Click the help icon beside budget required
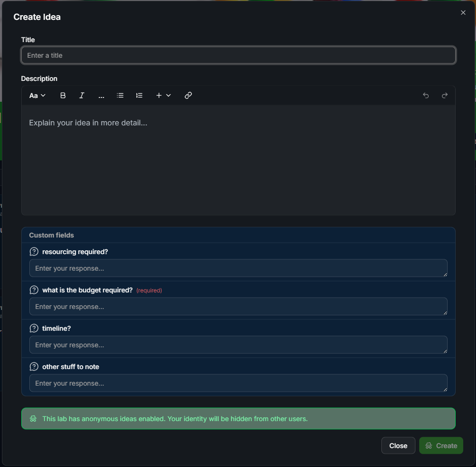This screenshot has width=476, height=467. coord(34,290)
